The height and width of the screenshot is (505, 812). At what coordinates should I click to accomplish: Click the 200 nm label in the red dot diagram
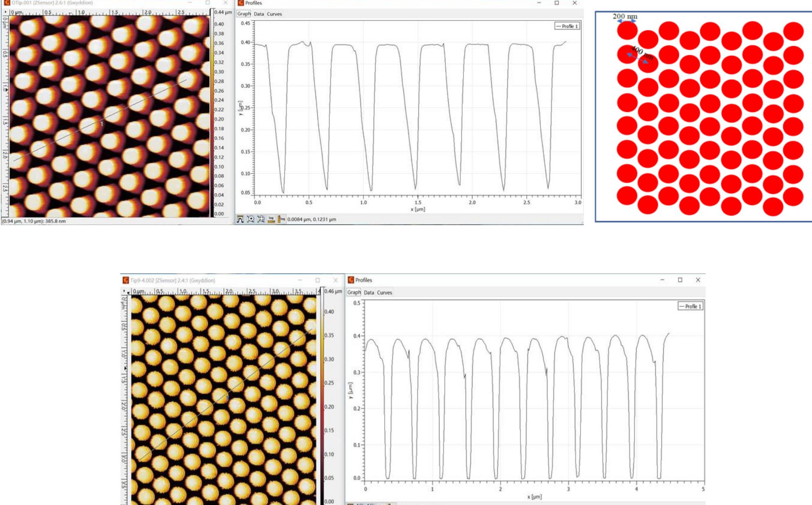pos(625,17)
